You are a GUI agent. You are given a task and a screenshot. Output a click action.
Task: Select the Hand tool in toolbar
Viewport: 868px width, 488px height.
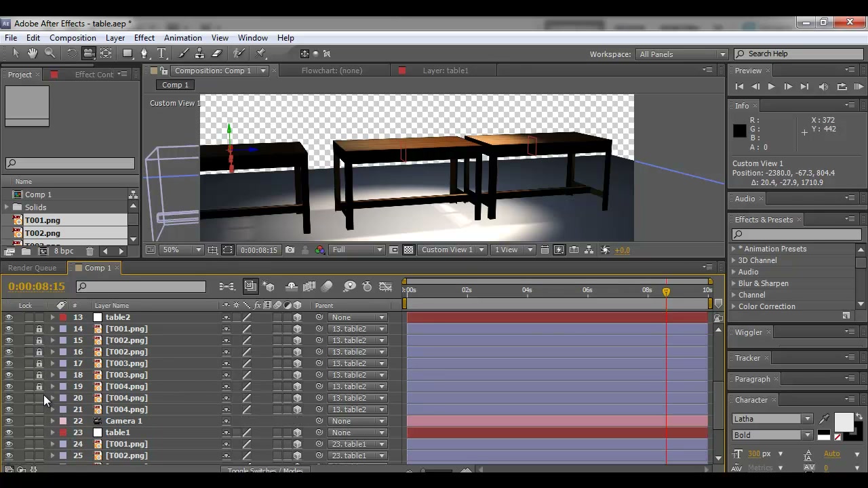click(32, 53)
